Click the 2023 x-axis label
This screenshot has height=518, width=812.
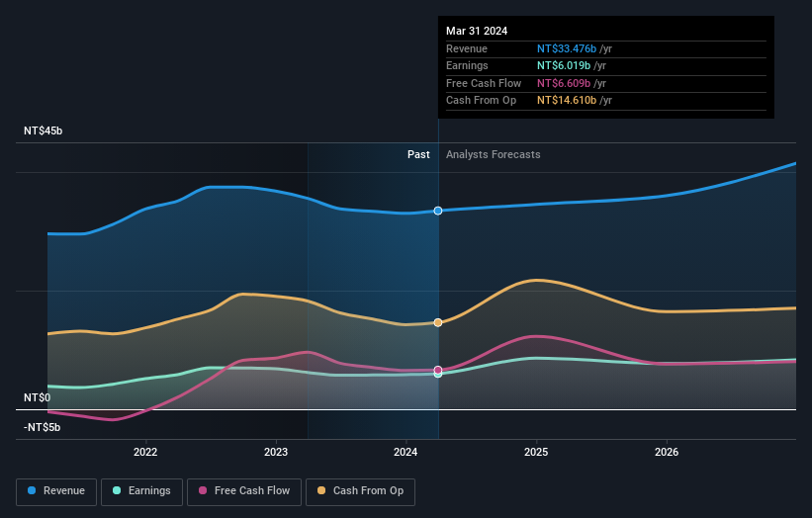pyautogui.click(x=276, y=452)
